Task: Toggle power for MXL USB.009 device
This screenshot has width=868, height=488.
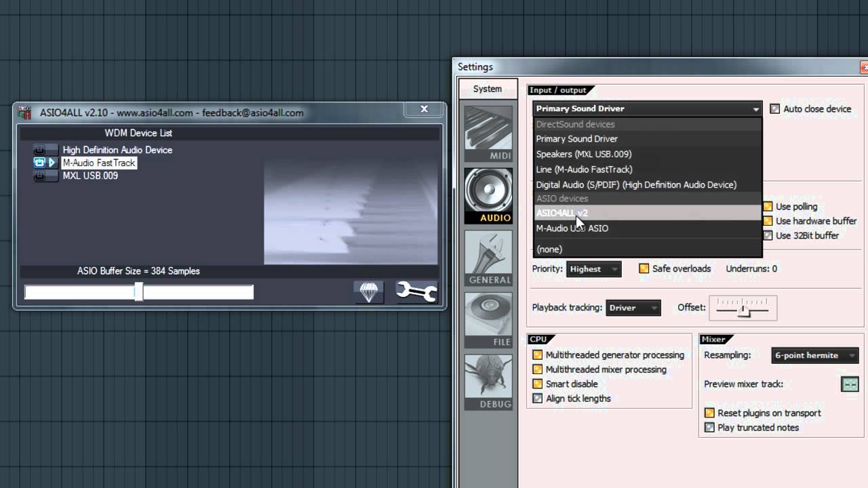Action: point(39,176)
